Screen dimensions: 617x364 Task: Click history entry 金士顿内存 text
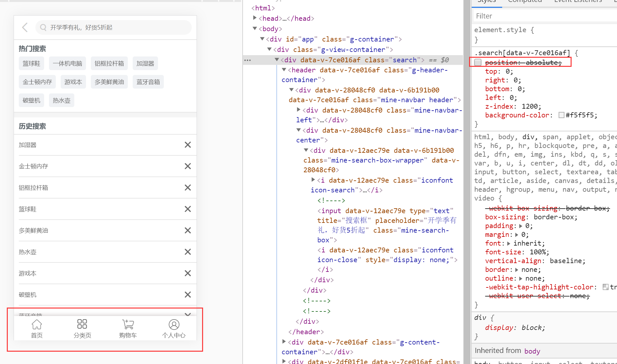point(33,166)
